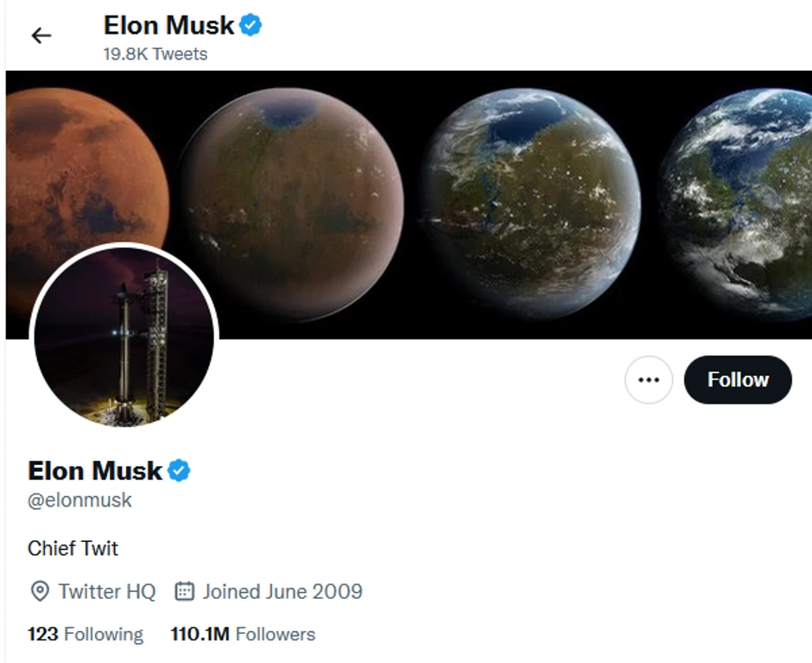Open the three-dot more options menu

tap(648, 379)
